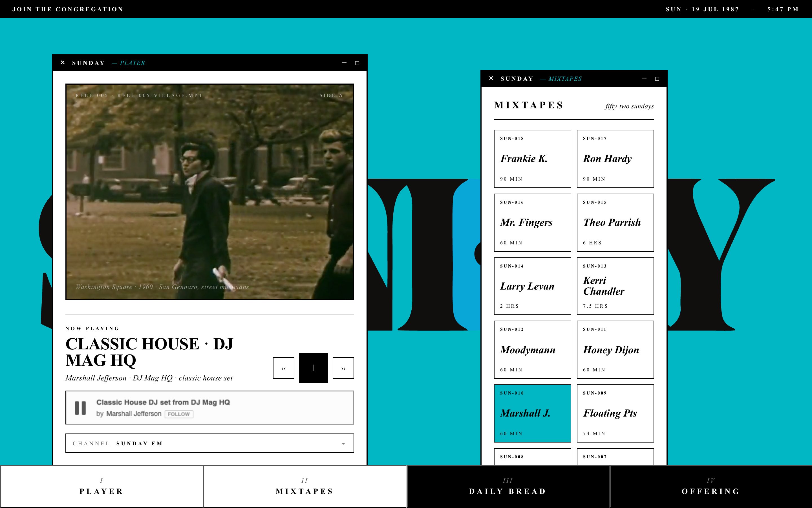Click the Now Playing label
The width and height of the screenshot is (812, 508).
tap(92, 328)
